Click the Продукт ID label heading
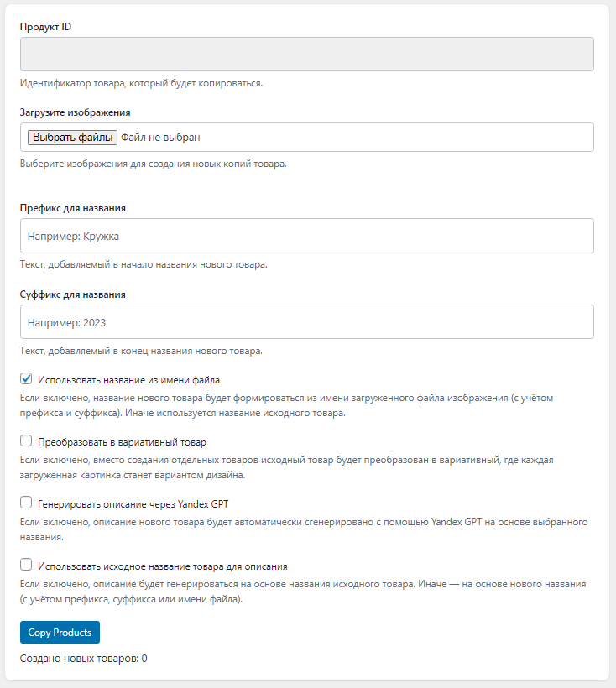The width and height of the screenshot is (616, 688). click(x=45, y=27)
